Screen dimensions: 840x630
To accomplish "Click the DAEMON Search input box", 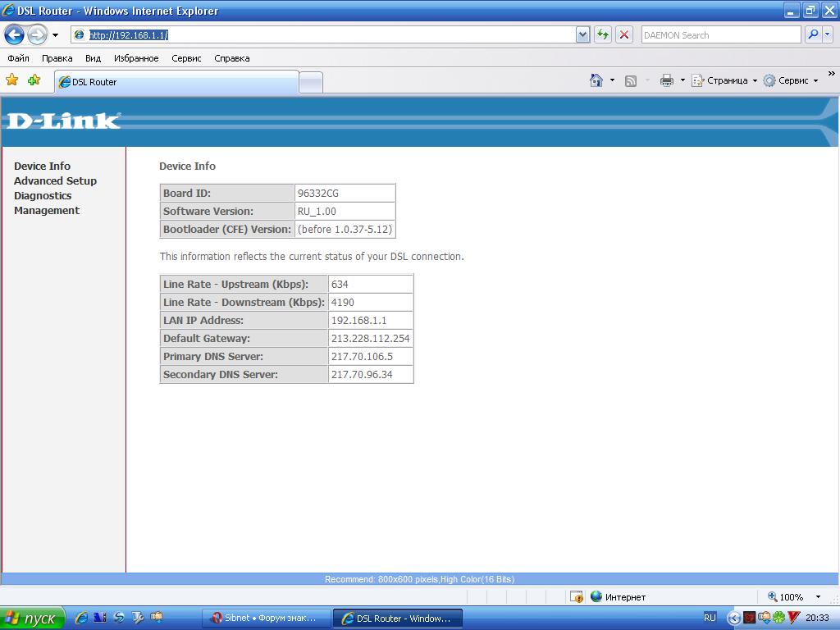I will pos(721,34).
